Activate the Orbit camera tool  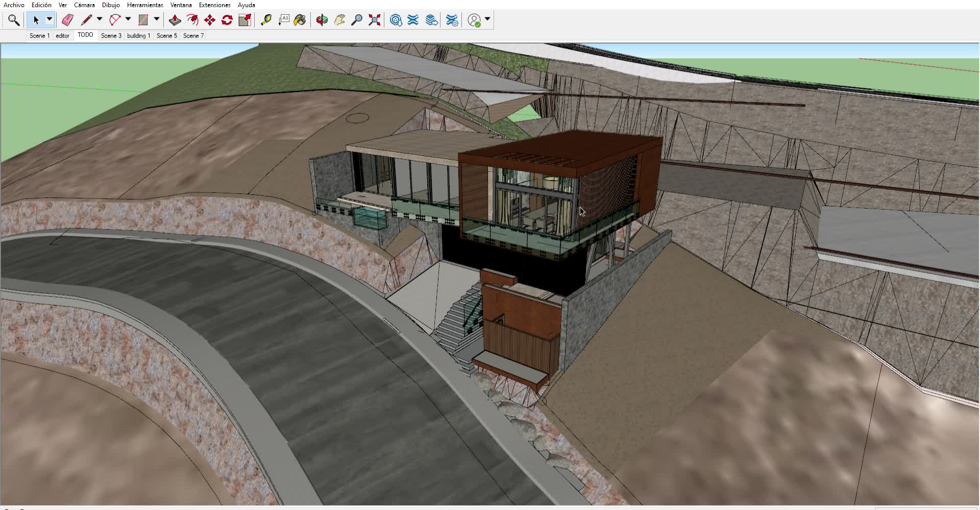point(322,20)
